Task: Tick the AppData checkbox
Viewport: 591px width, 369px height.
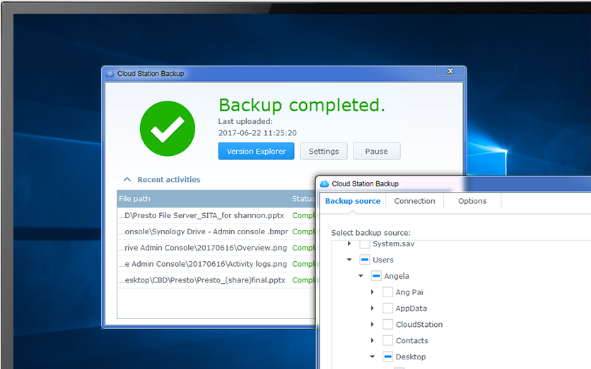Action: pos(387,308)
